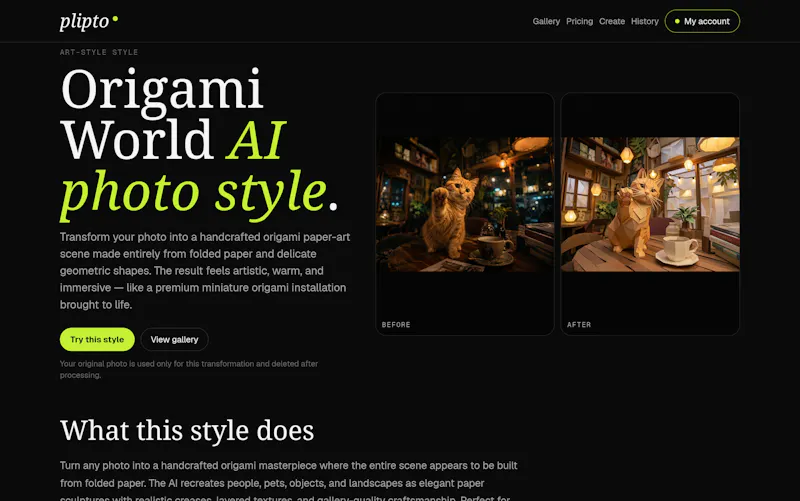The image size is (800, 501).
Task: Go to the Pricing page
Action: [579, 21]
